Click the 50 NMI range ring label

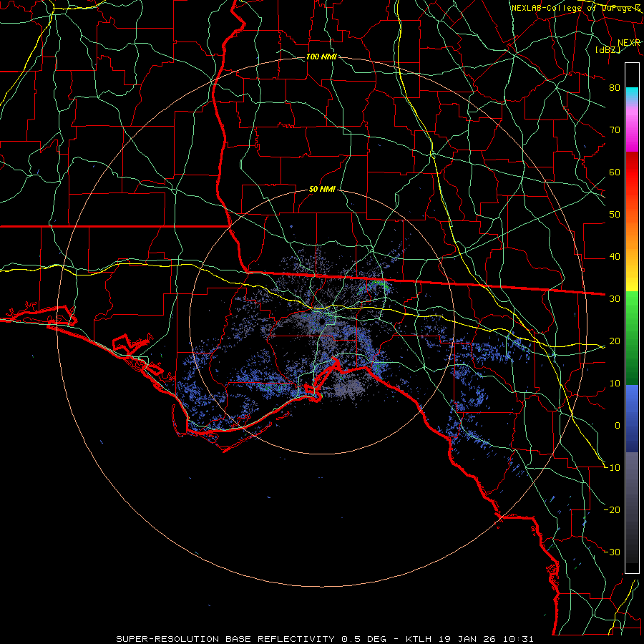tap(323, 190)
